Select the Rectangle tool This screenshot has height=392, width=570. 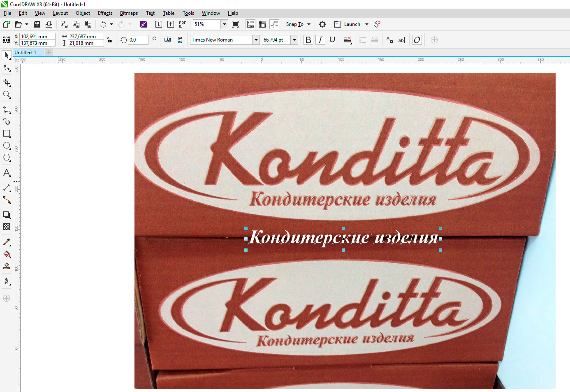tap(7, 134)
